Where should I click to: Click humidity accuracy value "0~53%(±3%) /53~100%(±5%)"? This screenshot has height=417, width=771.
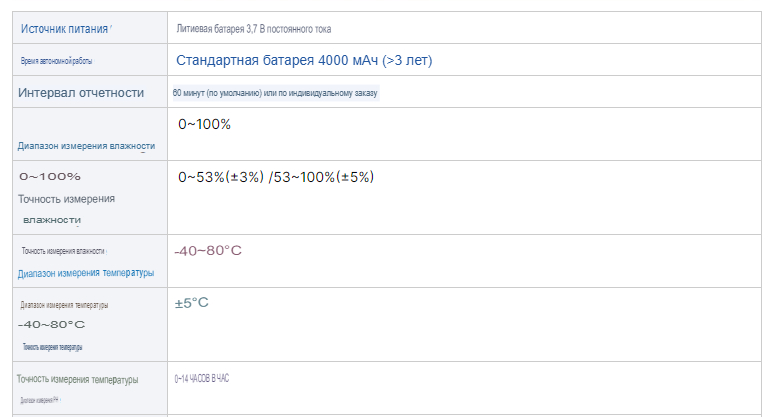coord(276,177)
